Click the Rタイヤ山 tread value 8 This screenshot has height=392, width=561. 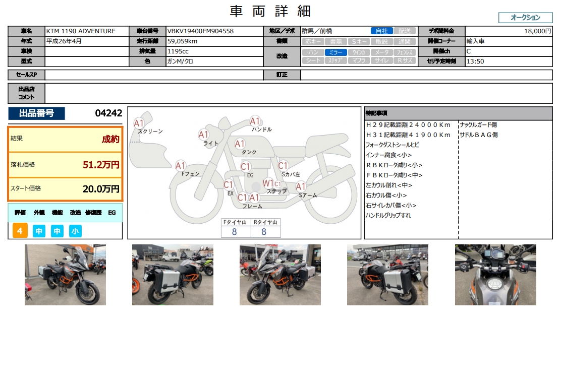coord(264,232)
